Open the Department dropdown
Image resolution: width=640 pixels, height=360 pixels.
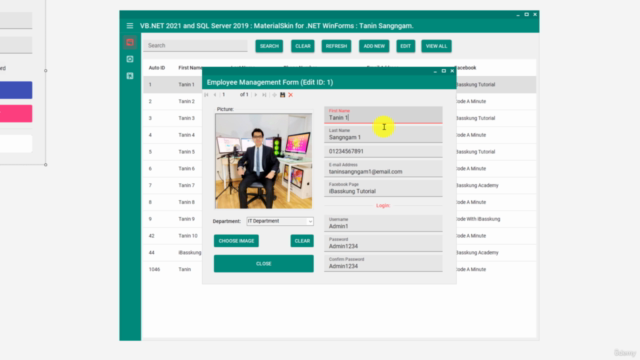pos(310,221)
